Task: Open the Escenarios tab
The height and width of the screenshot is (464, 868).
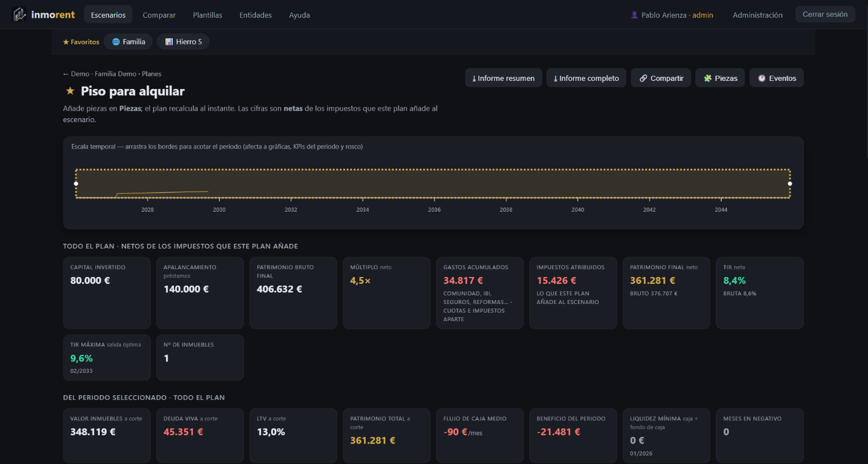Action: coord(108,15)
